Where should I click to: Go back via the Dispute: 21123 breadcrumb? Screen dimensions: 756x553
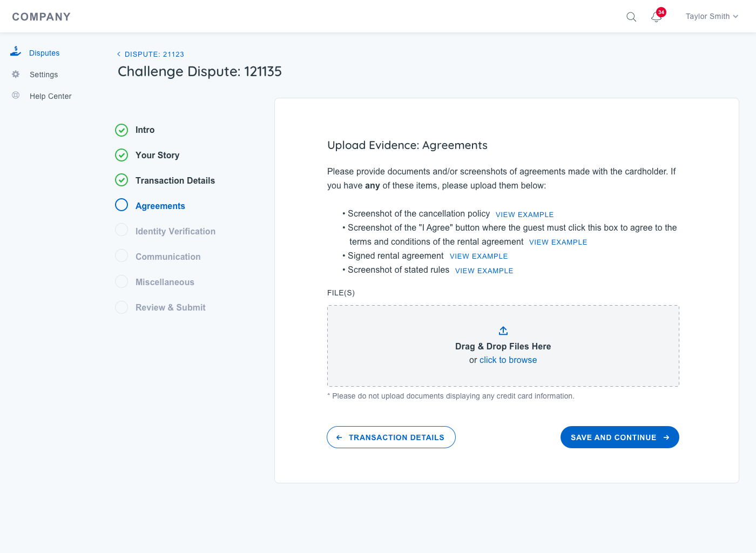(151, 54)
